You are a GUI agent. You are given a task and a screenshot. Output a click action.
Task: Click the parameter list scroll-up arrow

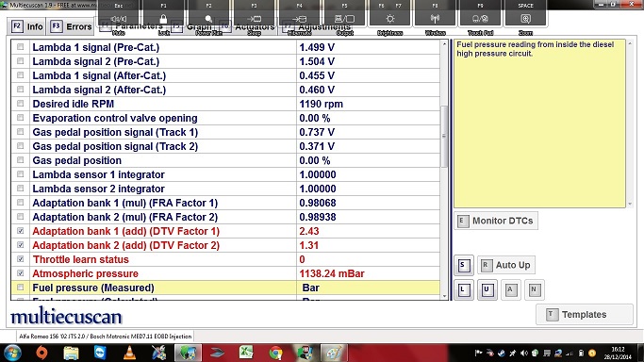tap(444, 43)
